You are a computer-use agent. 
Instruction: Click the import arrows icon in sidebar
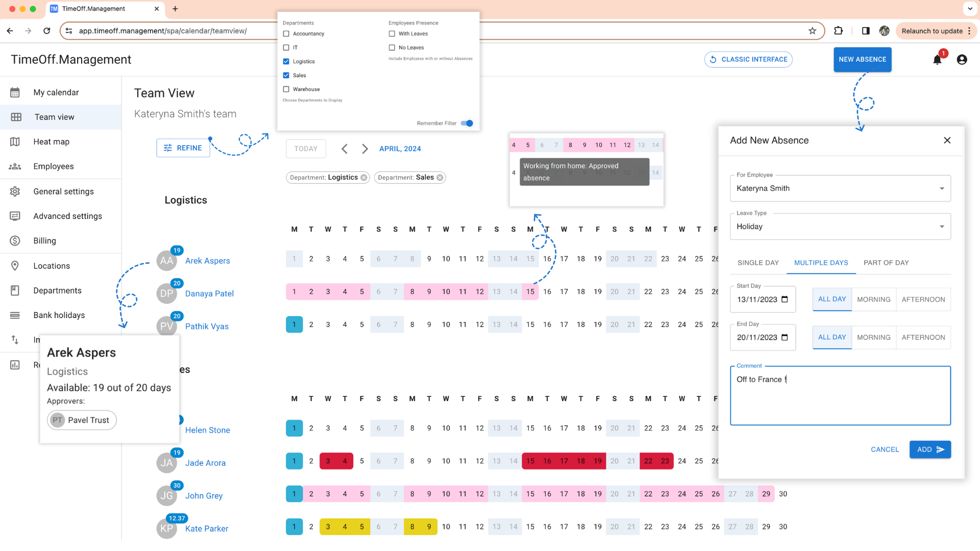[x=15, y=340]
